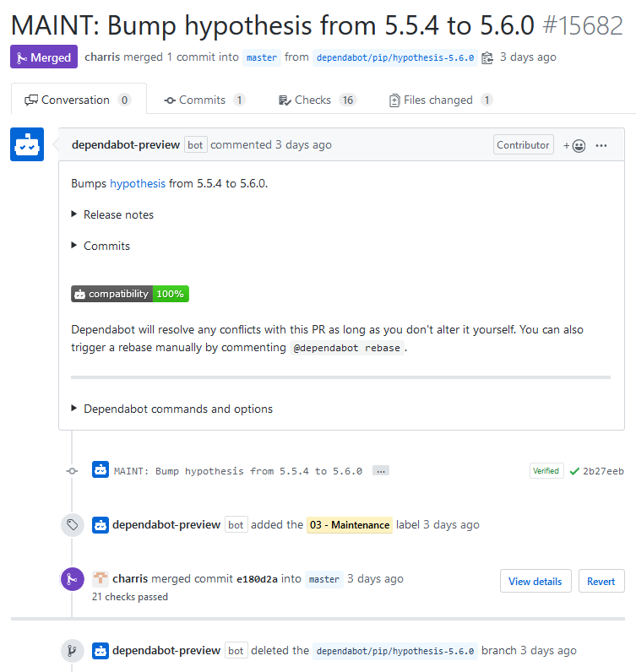Image resolution: width=636 pixels, height=672 pixels.
Task: Click charris avatar in merge event
Action: click(x=101, y=578)
